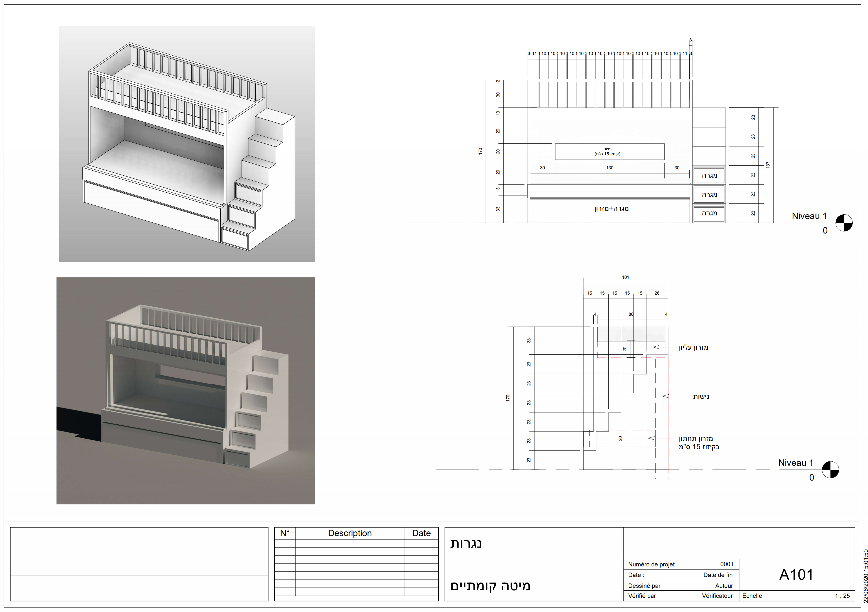868x612 pixels.
Task: Select the scale value 1 : 25
Action: pyautogui.click(x=842, y=596)
